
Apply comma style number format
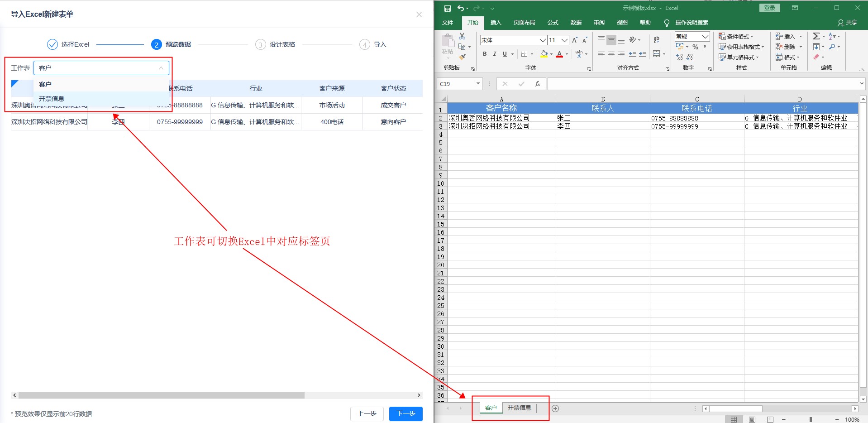click(x=705, y=47)
